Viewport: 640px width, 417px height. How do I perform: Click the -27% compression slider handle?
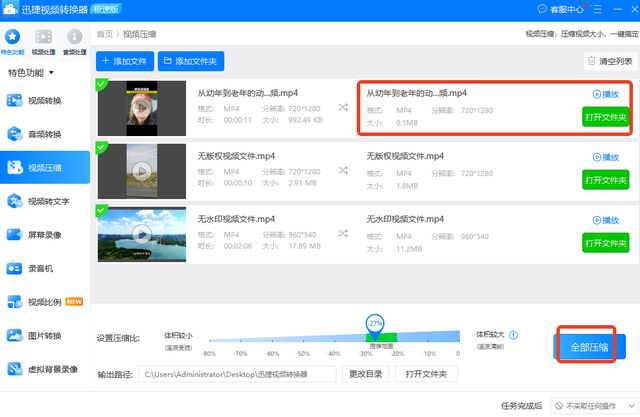tap(375, 325)
